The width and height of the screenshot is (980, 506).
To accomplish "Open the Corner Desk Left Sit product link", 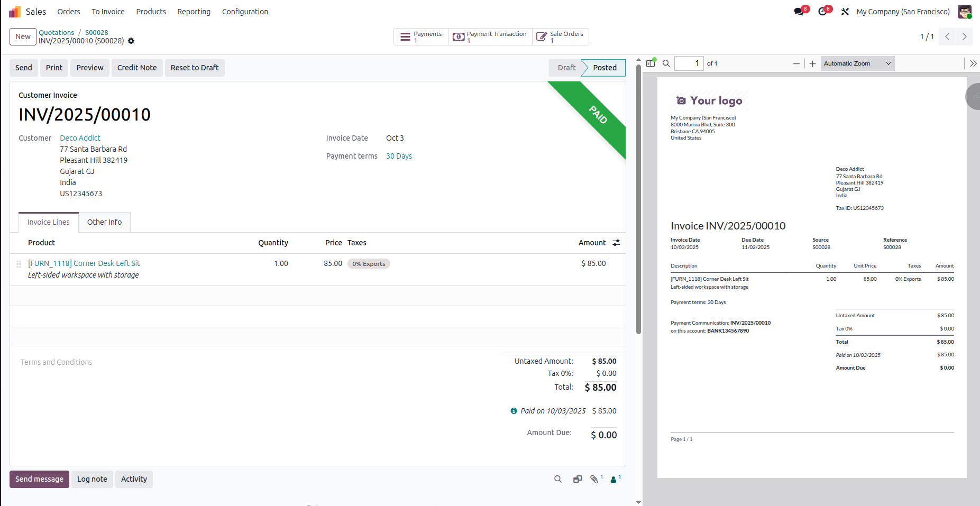I will click(84, 263).
